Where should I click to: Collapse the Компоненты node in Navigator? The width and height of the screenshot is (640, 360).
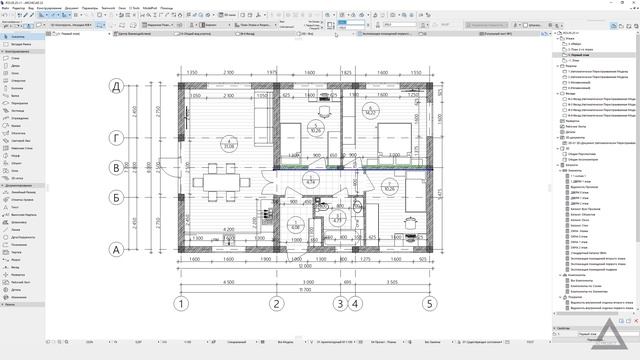click(561, 275)
